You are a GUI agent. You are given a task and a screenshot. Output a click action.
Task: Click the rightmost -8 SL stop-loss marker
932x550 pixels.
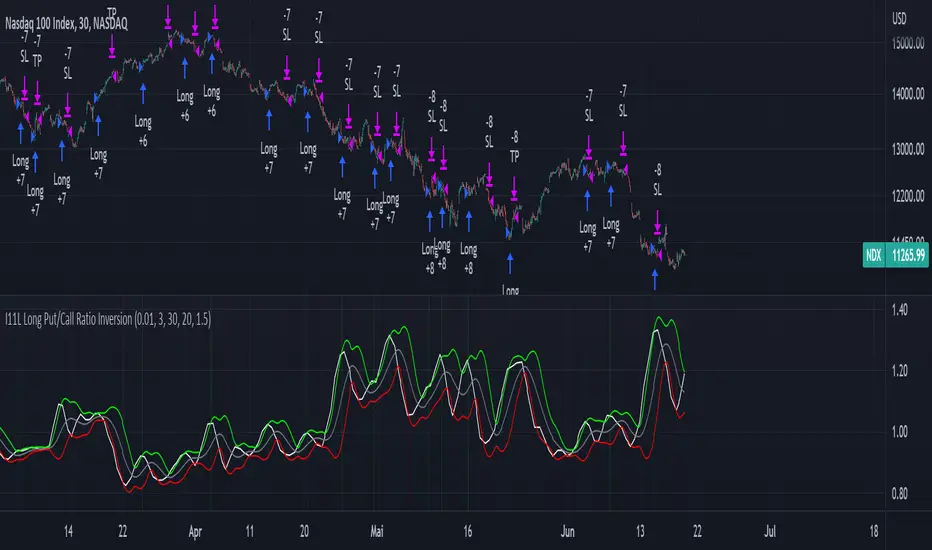657,178
